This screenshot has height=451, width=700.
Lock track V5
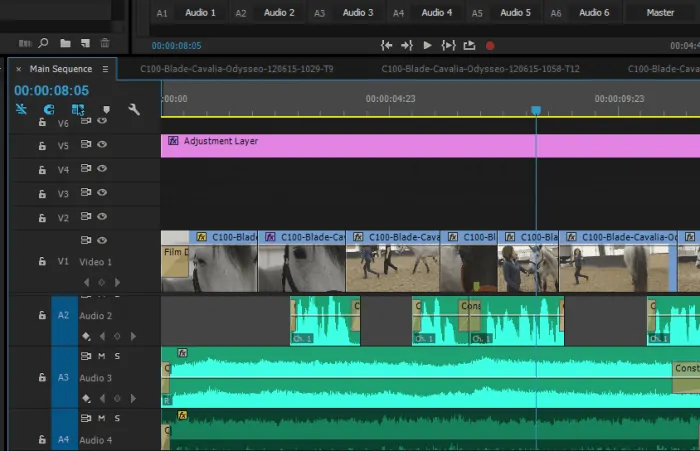click(42, 146)
